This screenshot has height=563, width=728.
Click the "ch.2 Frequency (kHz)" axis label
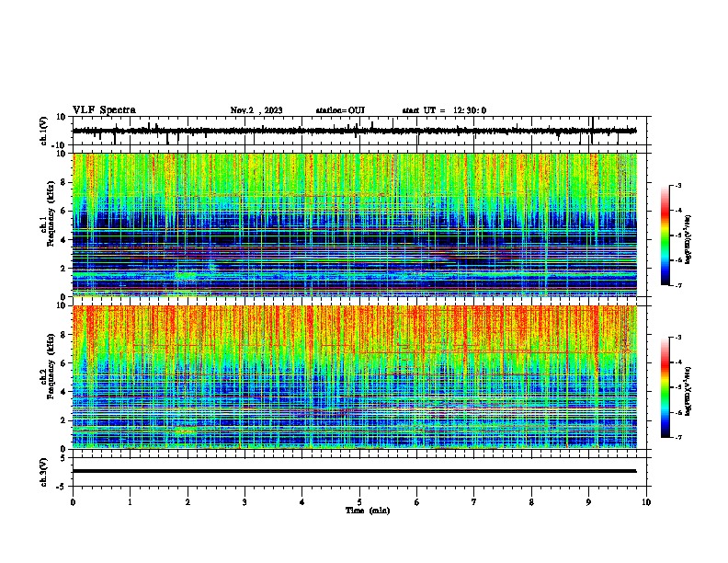tap(47, 366)
